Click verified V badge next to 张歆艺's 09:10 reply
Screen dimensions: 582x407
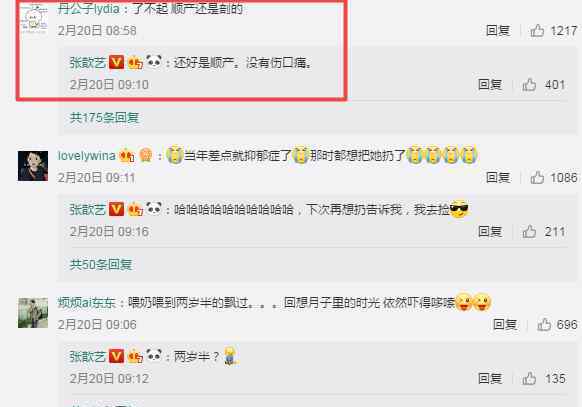(116, 62)
